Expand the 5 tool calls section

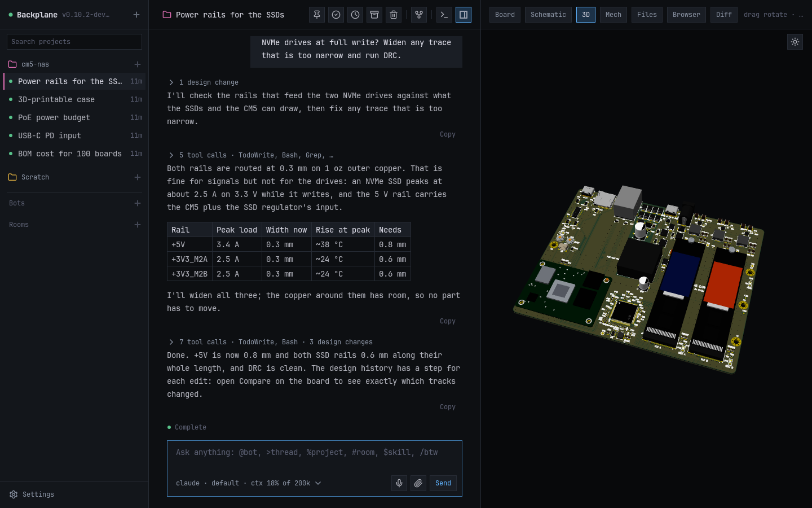point(251,155)
